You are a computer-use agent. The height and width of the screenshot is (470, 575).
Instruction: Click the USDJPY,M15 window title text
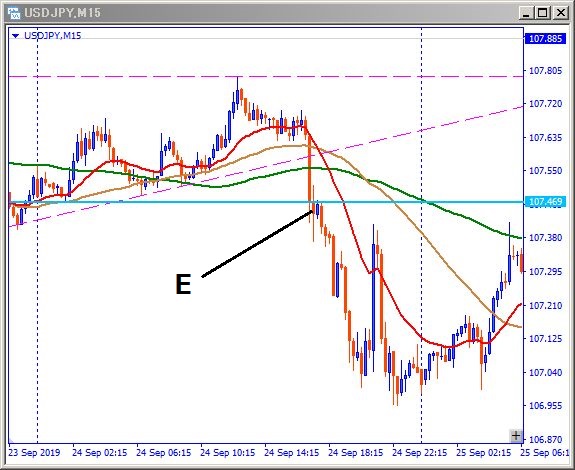(62, 13)
